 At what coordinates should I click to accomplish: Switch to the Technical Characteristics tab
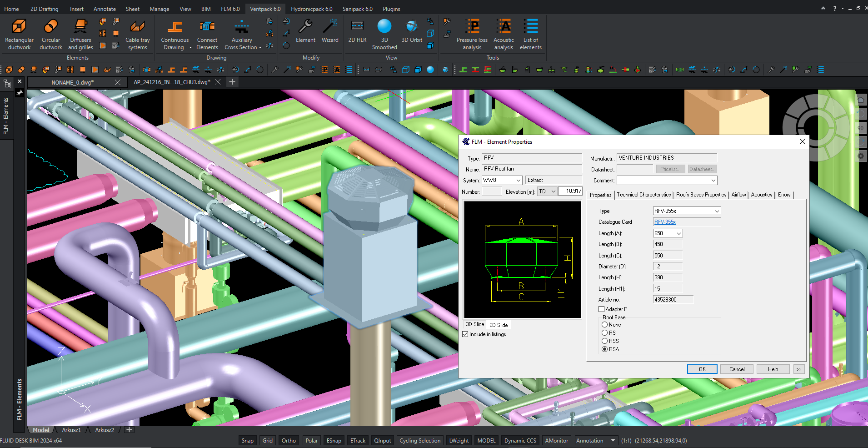coord(644,195)
